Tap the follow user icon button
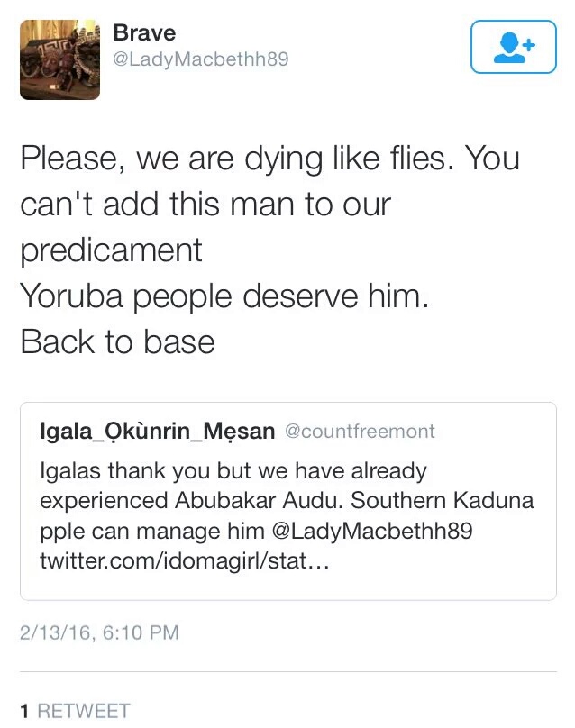575x728 pixels. [x=516, y=46]
